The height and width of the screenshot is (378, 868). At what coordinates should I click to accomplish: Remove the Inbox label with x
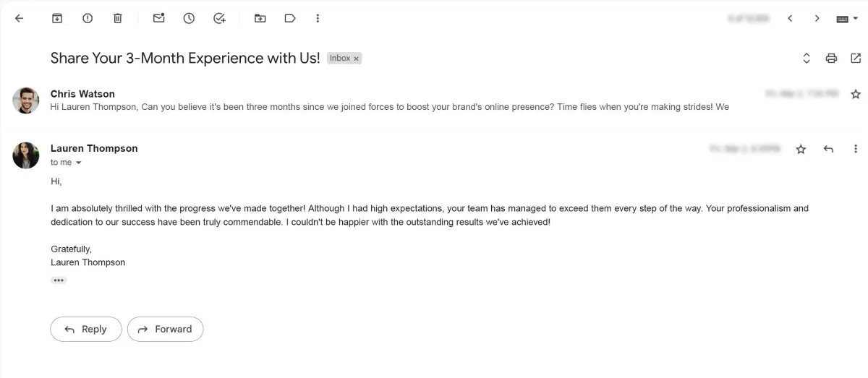pos(356,59)
